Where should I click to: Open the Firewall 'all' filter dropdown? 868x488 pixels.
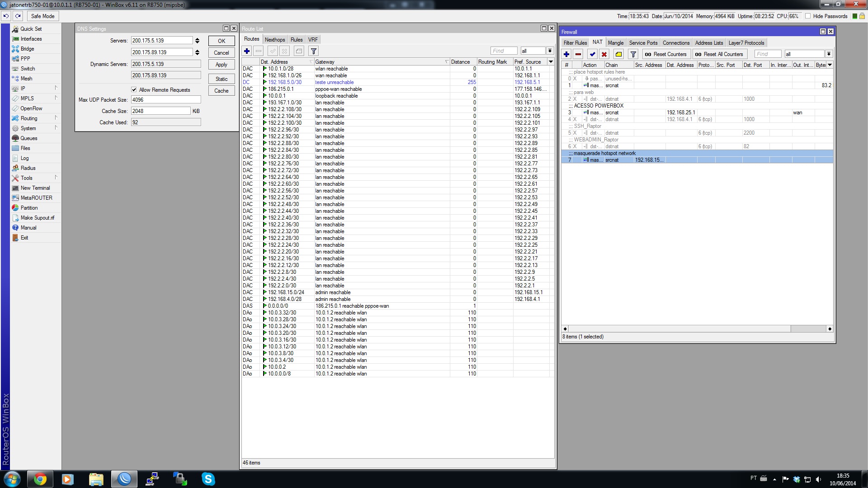point(829,54)
